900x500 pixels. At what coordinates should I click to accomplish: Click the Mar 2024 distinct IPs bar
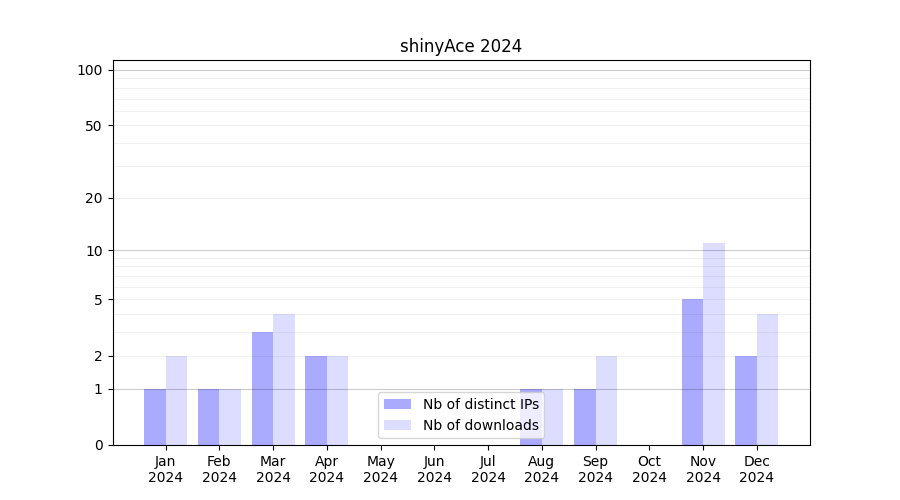pyautogui.click(x=262, y=388)
